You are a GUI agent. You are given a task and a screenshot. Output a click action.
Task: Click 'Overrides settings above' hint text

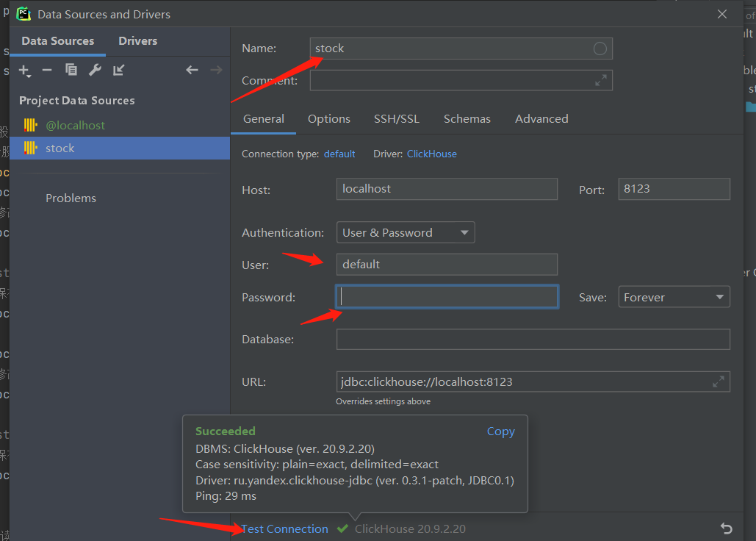384,401
